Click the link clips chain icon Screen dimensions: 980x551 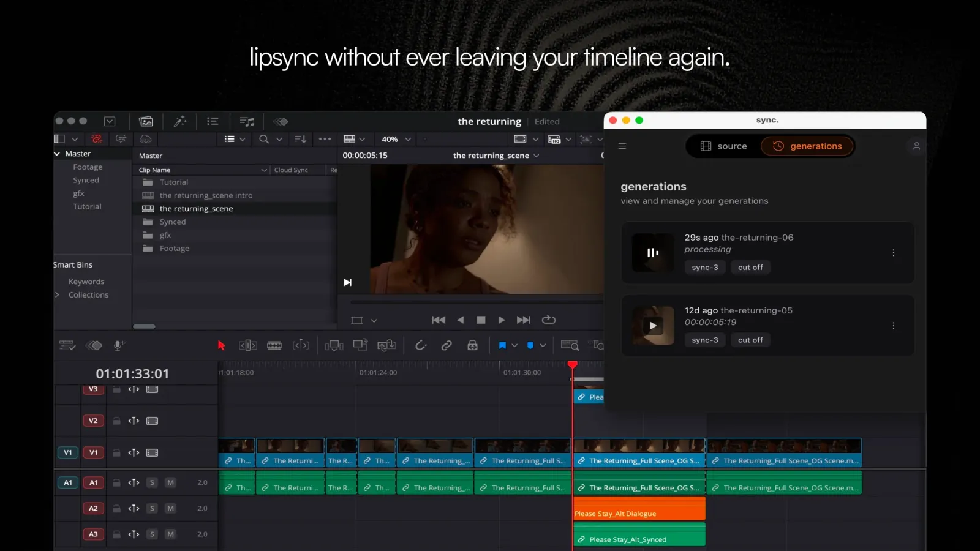[447, 345]
